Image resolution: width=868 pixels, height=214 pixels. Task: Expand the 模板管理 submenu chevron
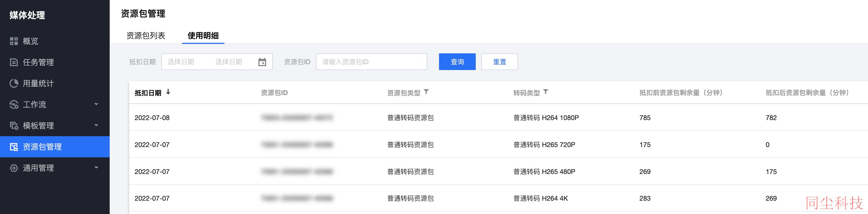(x=96, y=125)
